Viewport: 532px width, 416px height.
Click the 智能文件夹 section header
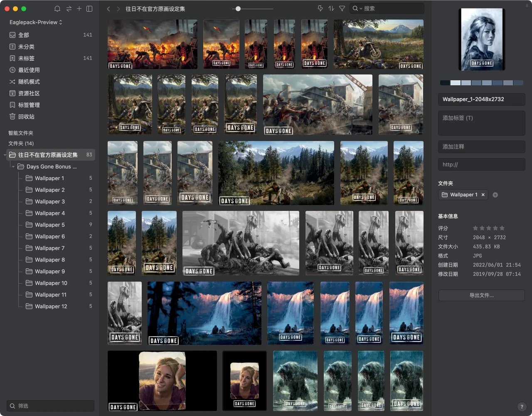point(21,133)
